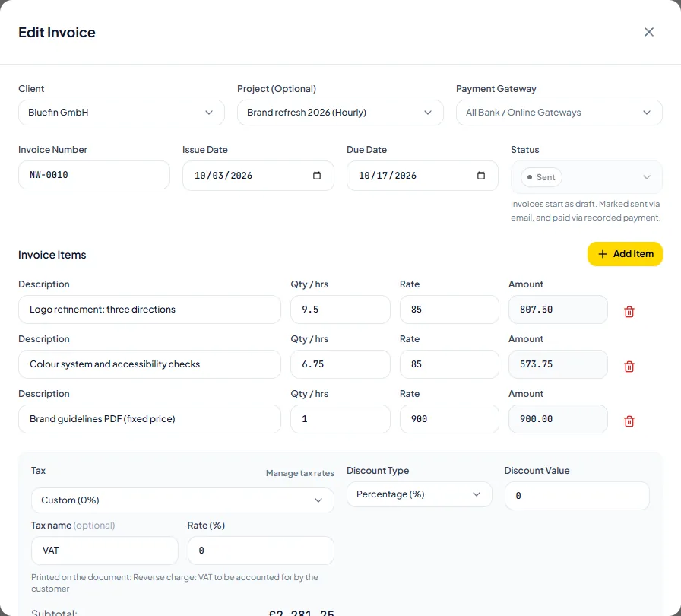Focus the Issue Date field 10/03/2026

click(x=258, y=176)
